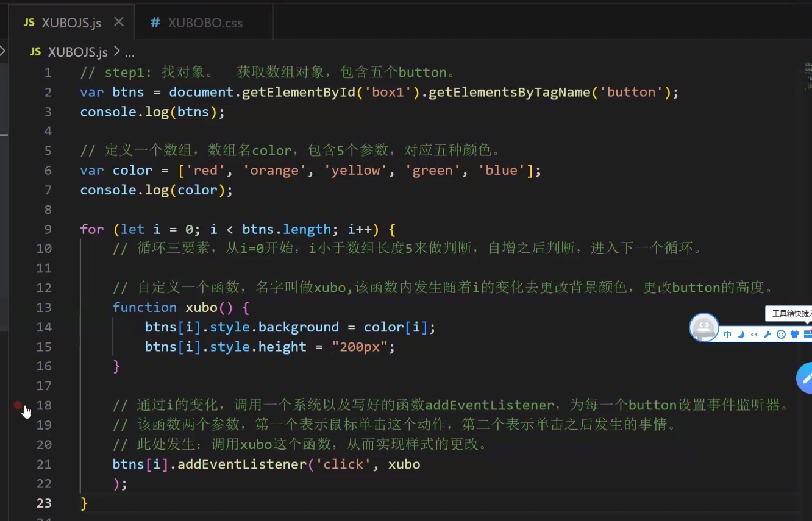
Task: Click the 'for' keyword on line 9
Action: 92,229
